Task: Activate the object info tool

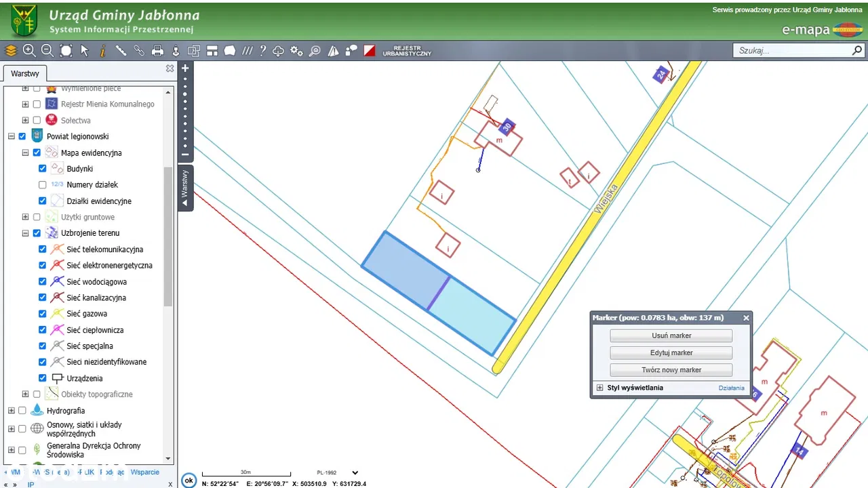Action: [x=102, y=51]
